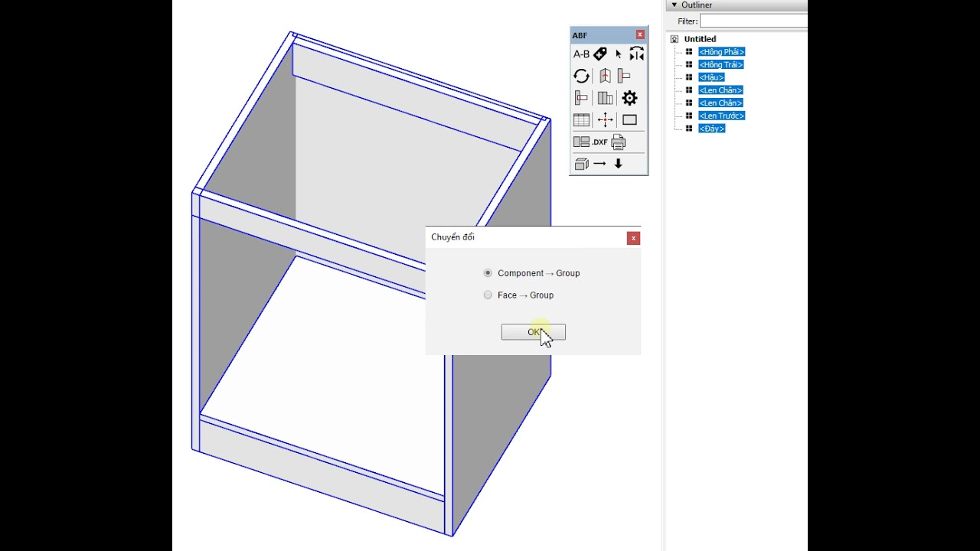This screenshot has width=980, height=551.
Task: Click the component icon beside Hông Trái
Action: 689,64
